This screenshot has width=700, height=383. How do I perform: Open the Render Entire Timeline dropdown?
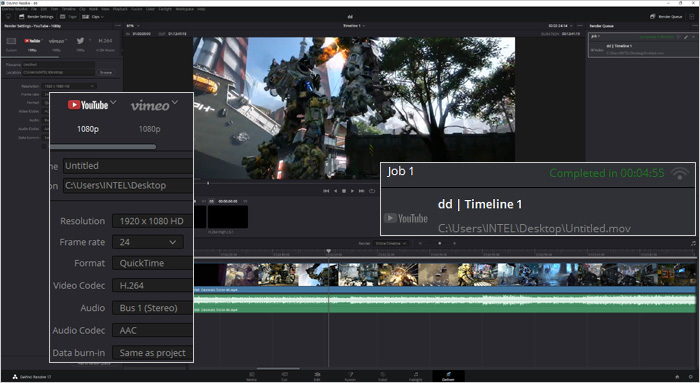click(391, 243)
